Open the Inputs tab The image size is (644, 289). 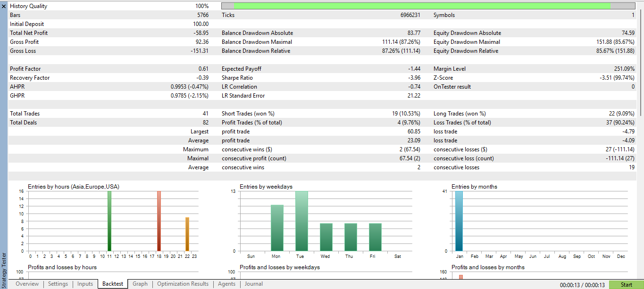[85, 284]
